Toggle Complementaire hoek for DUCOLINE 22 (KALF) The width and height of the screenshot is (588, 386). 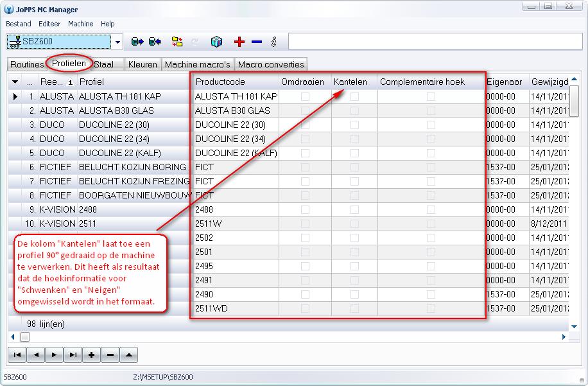[x=431, y=153]
